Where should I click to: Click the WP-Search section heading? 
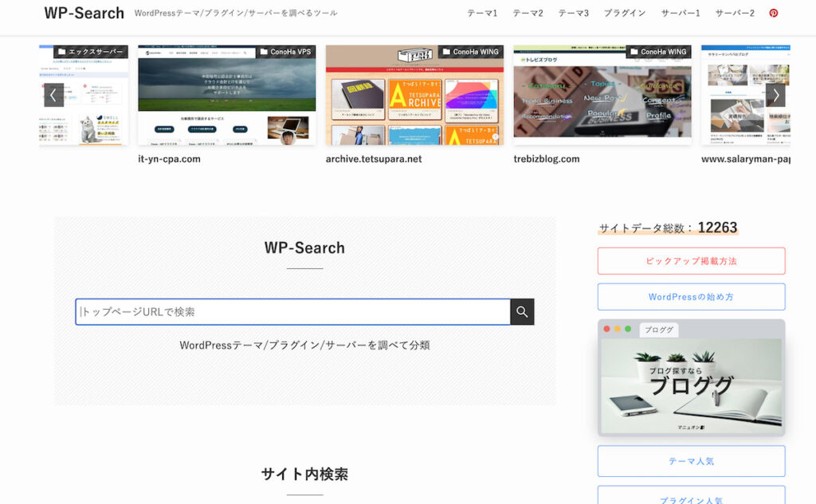tap(304, 248)
